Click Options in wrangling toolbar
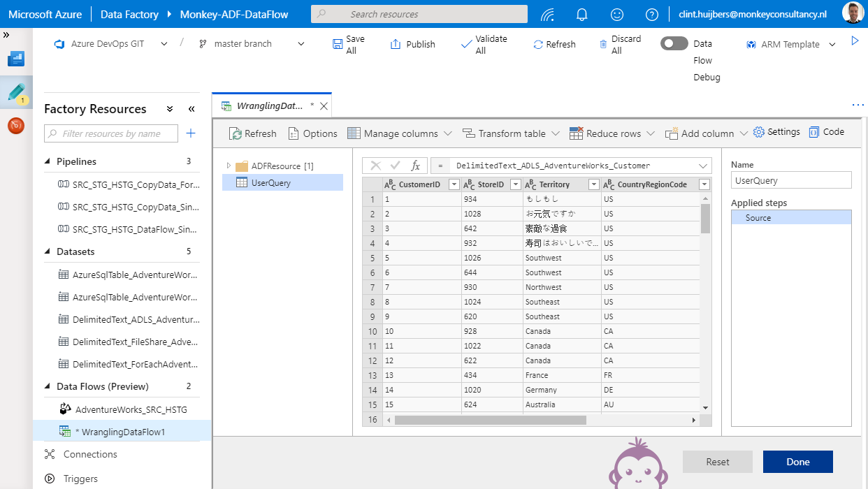868x489 pixels. [x=312, y=133]
